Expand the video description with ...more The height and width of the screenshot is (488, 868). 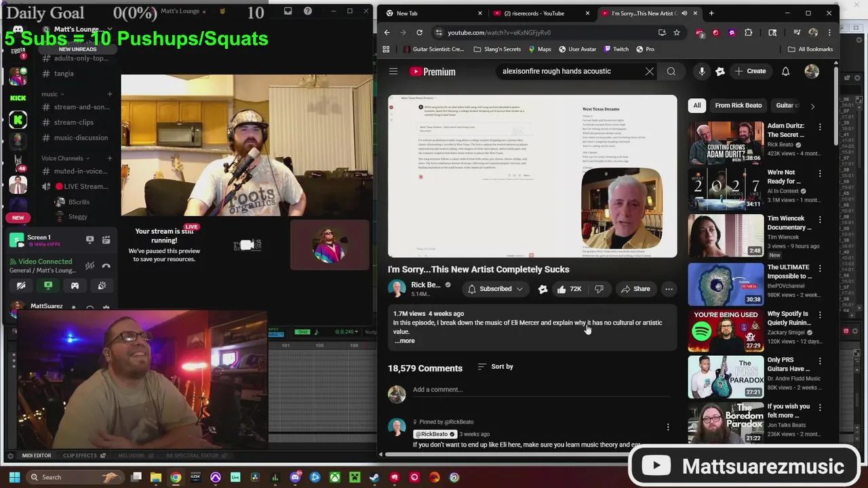[404, 341]
